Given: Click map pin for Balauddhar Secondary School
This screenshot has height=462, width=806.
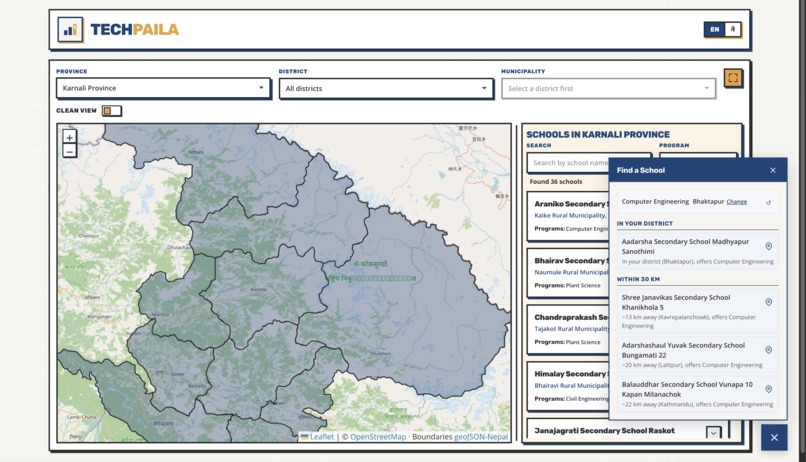Looking at the screenshot, I should pyautogui.click(x=768, y=389).
